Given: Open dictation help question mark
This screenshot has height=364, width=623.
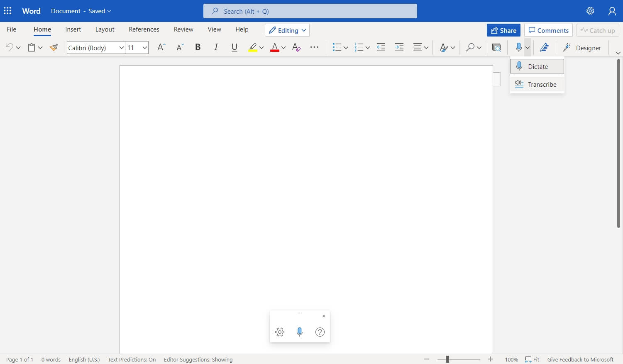Looking at the screenshot, I should coord(320,332).
